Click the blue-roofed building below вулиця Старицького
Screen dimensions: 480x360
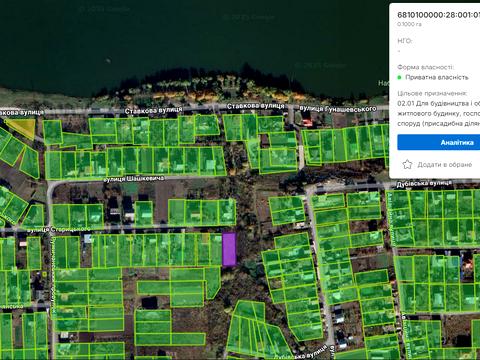coord(88,238)
